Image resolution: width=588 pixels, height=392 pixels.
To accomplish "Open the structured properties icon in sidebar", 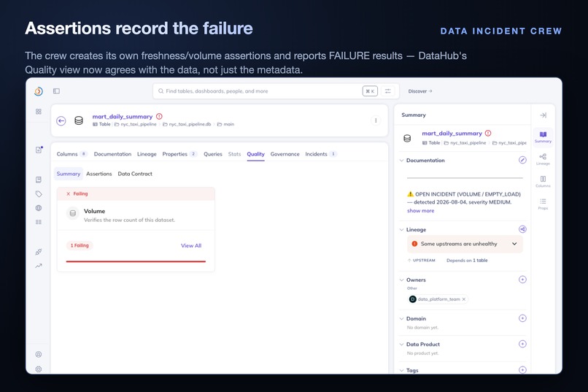I will click(38, 222).
